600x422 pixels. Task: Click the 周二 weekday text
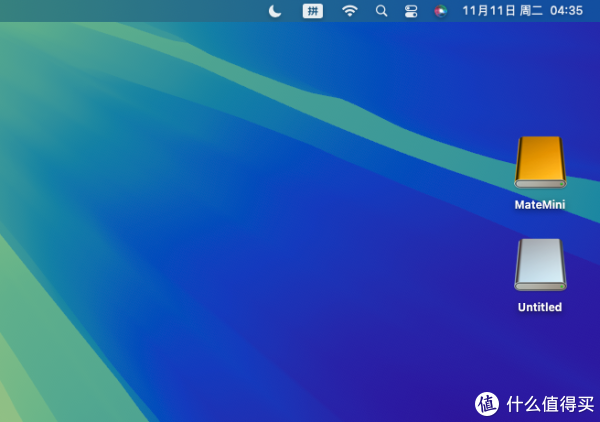531,10
